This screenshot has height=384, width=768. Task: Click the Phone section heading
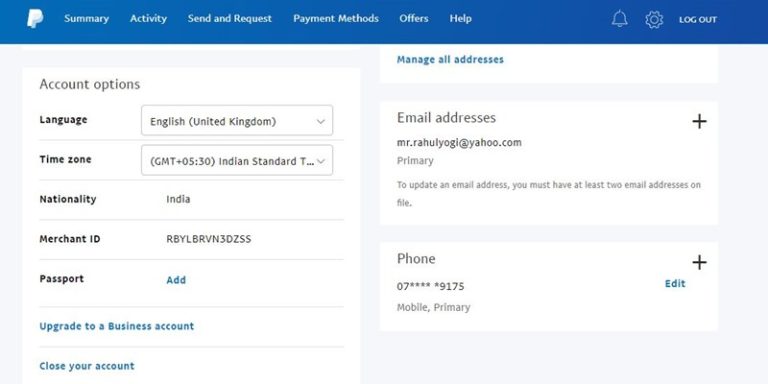click(x=416, y=259)
